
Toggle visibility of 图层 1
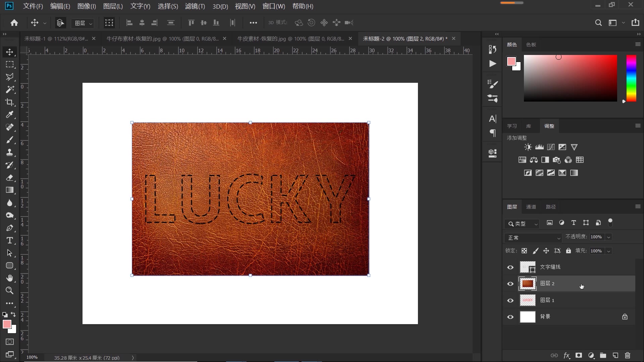point(510,300)
